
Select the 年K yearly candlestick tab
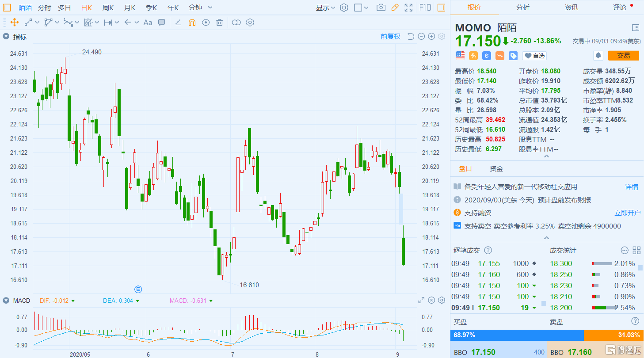(173, 8)
